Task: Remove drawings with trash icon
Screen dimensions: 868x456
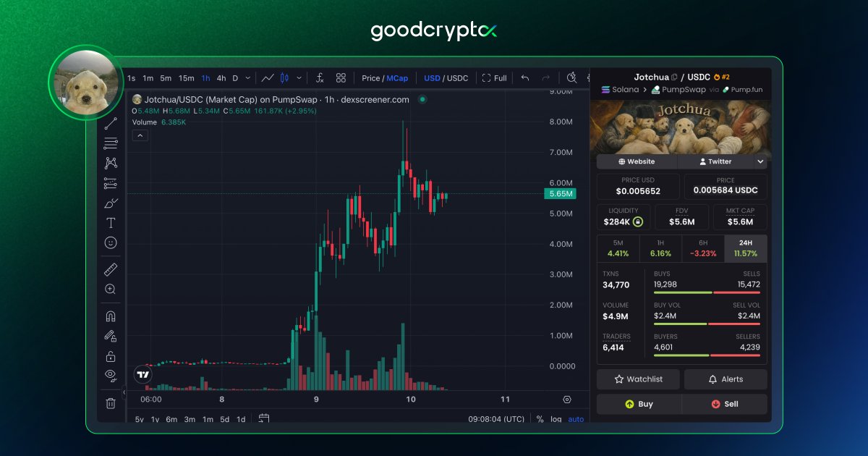Action: [111, 403]
